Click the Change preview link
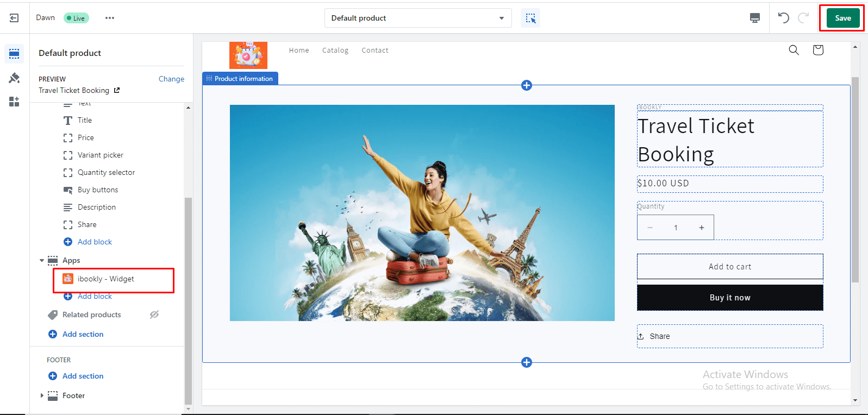868x415 pixels. [x=171, y=79]
